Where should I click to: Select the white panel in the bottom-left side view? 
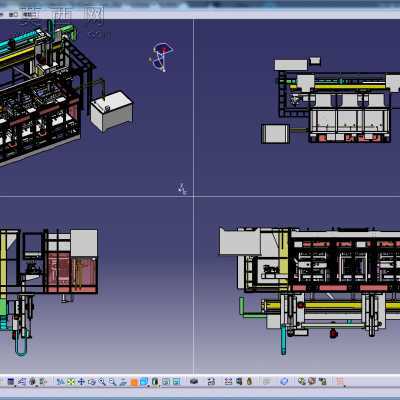(84, 243)
